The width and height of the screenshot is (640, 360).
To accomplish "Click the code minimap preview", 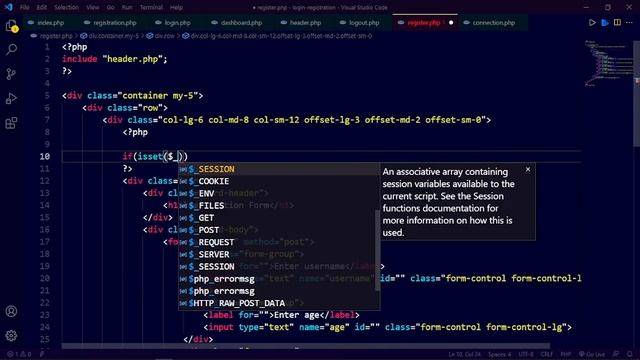I will 608,63.
